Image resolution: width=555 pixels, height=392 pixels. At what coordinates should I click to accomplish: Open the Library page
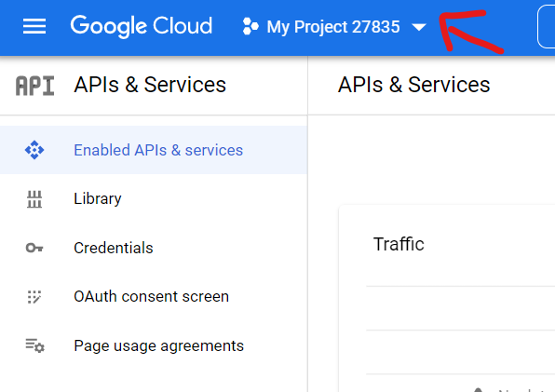tap(154, 199)
